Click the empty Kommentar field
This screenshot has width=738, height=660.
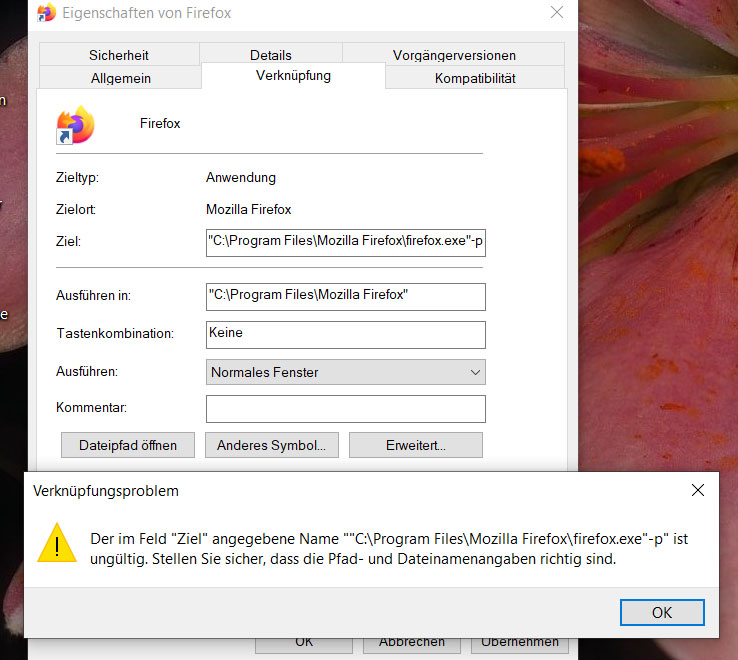345,409
